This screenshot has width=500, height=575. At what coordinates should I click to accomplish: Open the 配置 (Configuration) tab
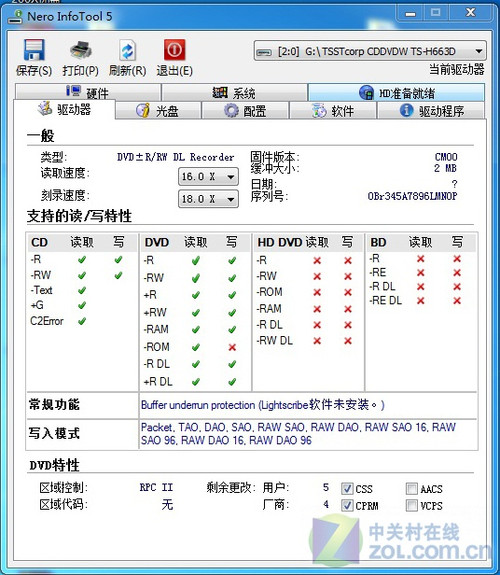tap(245, 110)
